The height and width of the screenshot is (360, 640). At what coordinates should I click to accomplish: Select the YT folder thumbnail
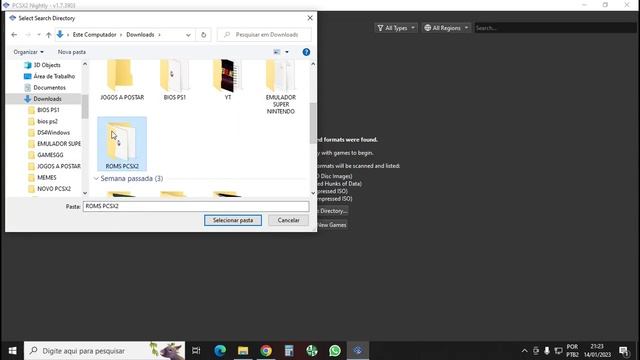point(227,80)
